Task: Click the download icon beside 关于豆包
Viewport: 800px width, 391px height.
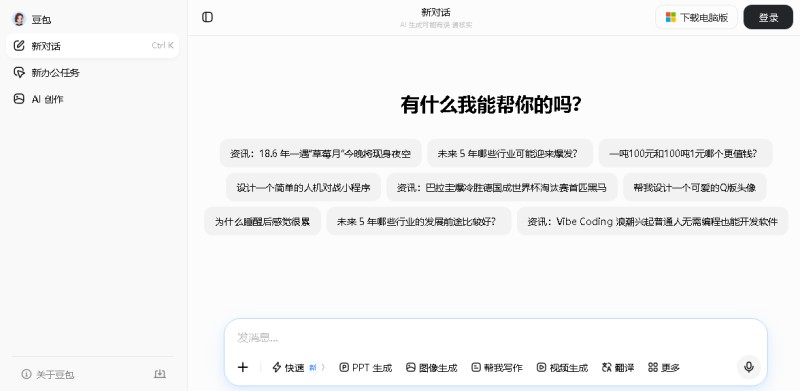Action: click(x=160, y=374)
